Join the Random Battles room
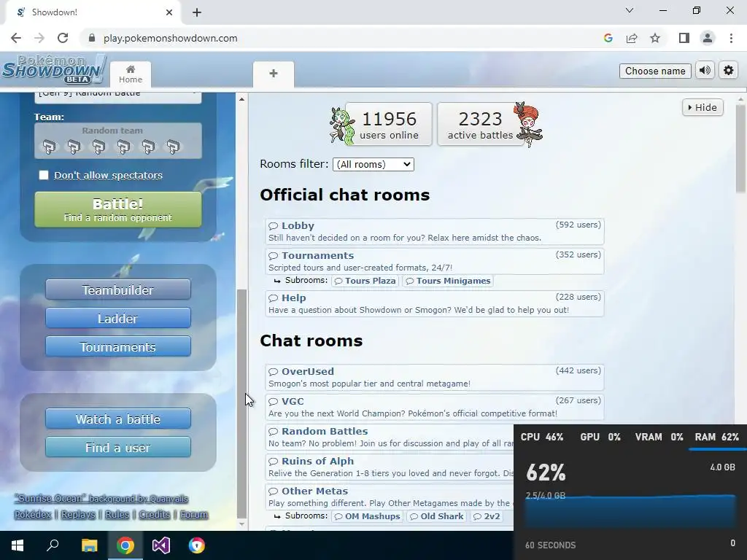Screen dimensions: 747x560 tap(390, 437)
